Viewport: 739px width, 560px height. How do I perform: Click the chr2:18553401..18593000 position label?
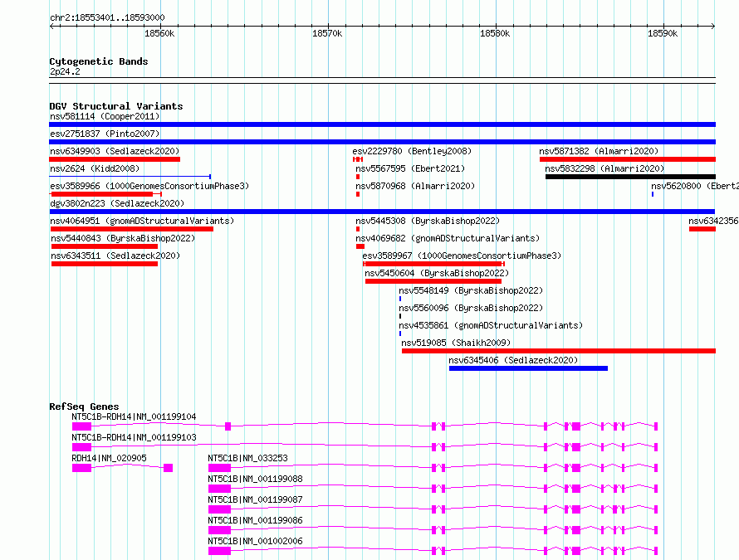[107, 17]
